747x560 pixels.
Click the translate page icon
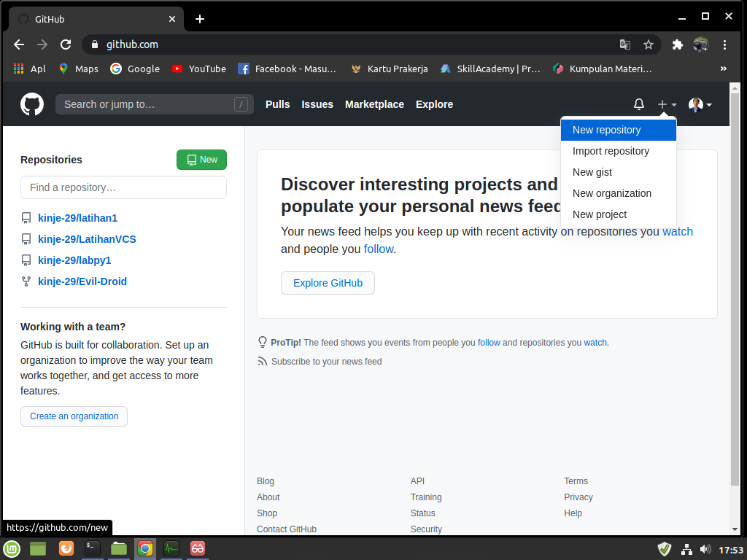(625, 44)
